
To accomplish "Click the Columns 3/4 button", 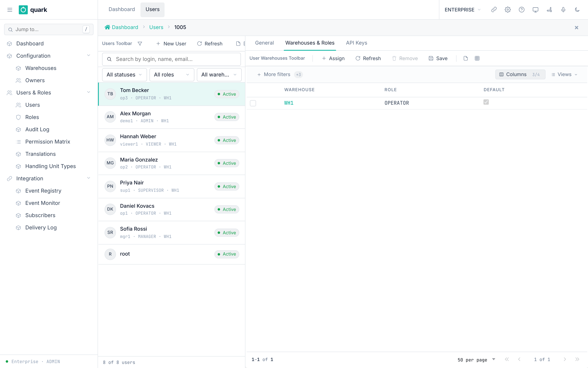I will [520, 74].
